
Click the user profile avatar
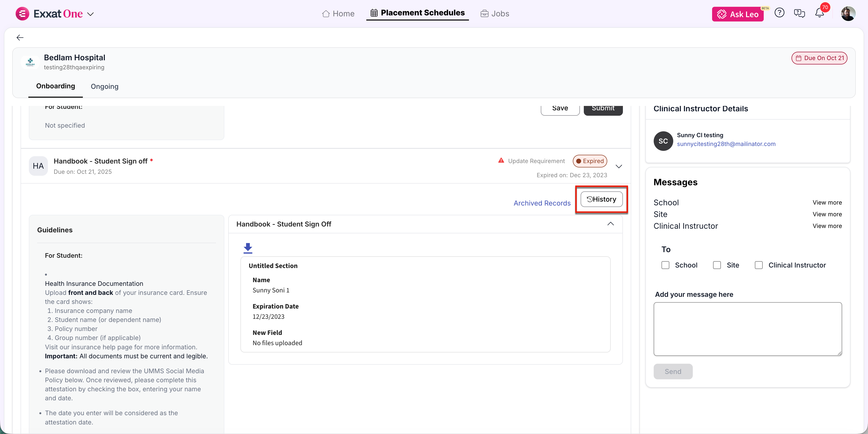(848, 13)
